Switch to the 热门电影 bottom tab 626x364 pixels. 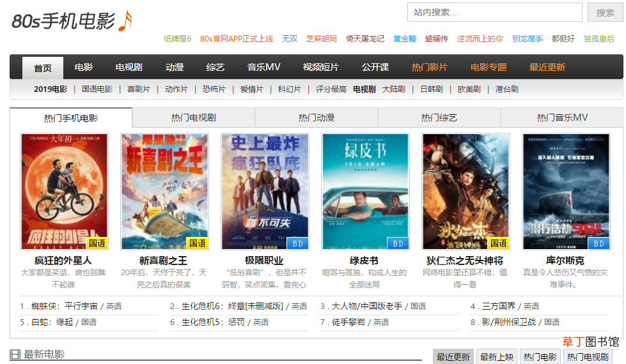(540, 357)
